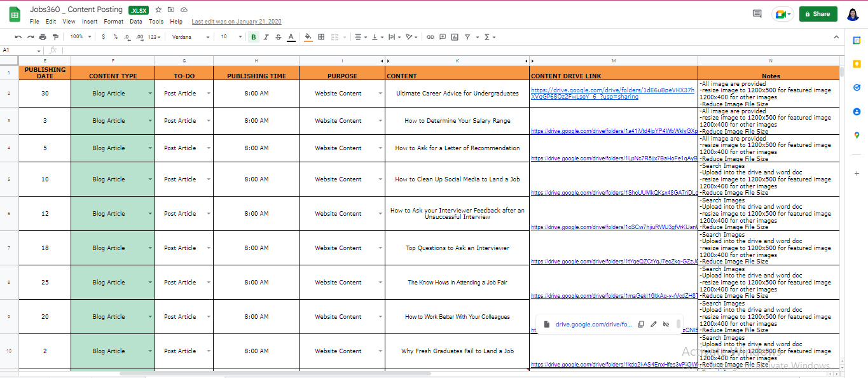Click the green Share button
The width and height of the screenshot is (868, 378).
[818, 13]
